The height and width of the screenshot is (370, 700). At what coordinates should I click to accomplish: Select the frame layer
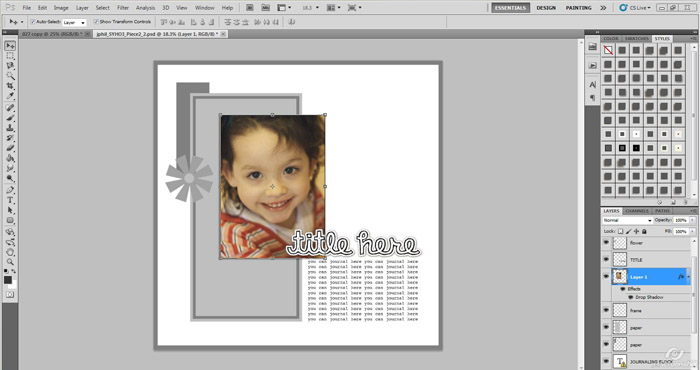point(651,310)
